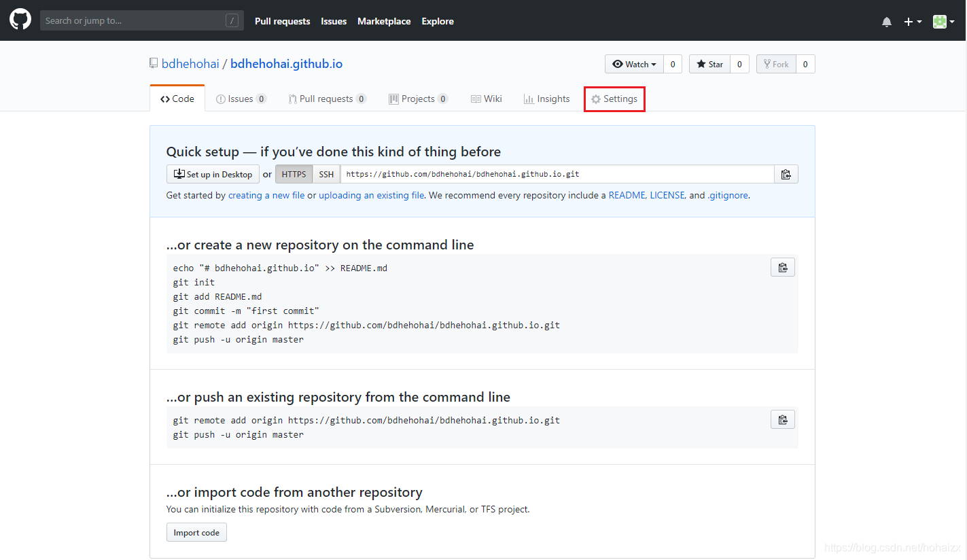Viewport: 967px width, 560px height.
Task: Go to Marketplace in top navigation
Action: [x=384, y=21]
